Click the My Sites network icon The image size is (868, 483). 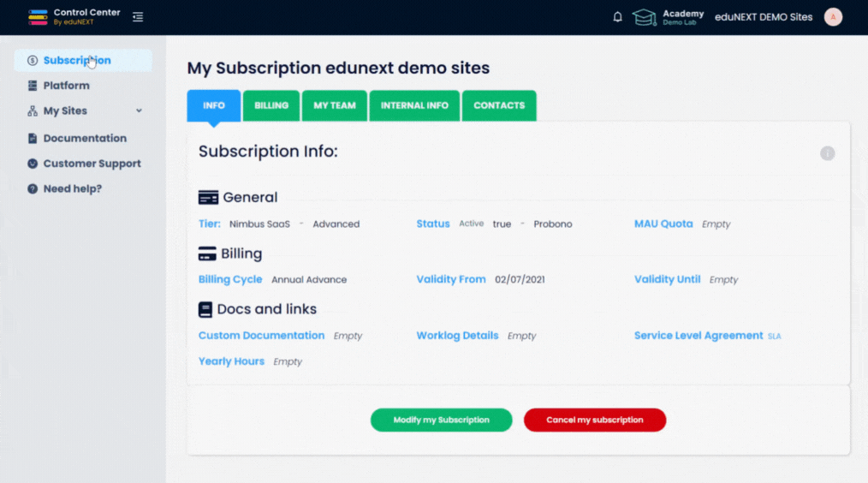click(x=33, y=110)
